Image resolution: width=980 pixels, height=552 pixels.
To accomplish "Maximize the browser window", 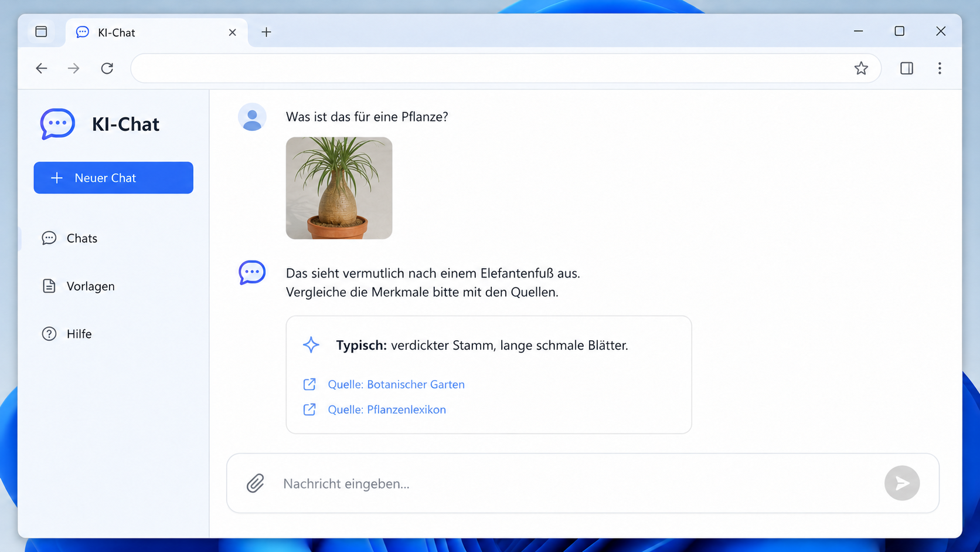I will pos(899,31).
